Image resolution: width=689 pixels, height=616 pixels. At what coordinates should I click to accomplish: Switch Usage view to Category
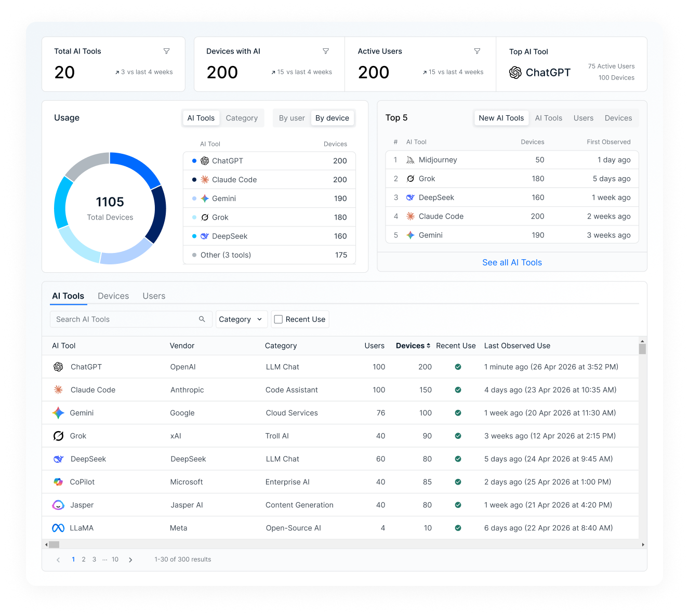point(242,118)
